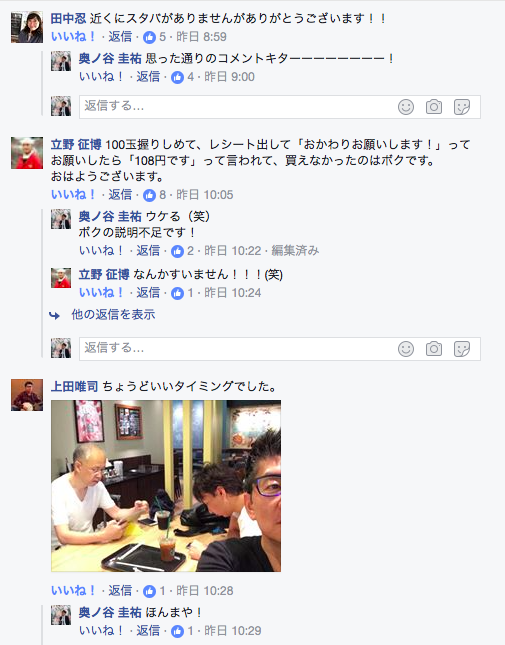Like 田中忍's comment with いいね！
Screen dimensions: 505x645
[73, 37]
